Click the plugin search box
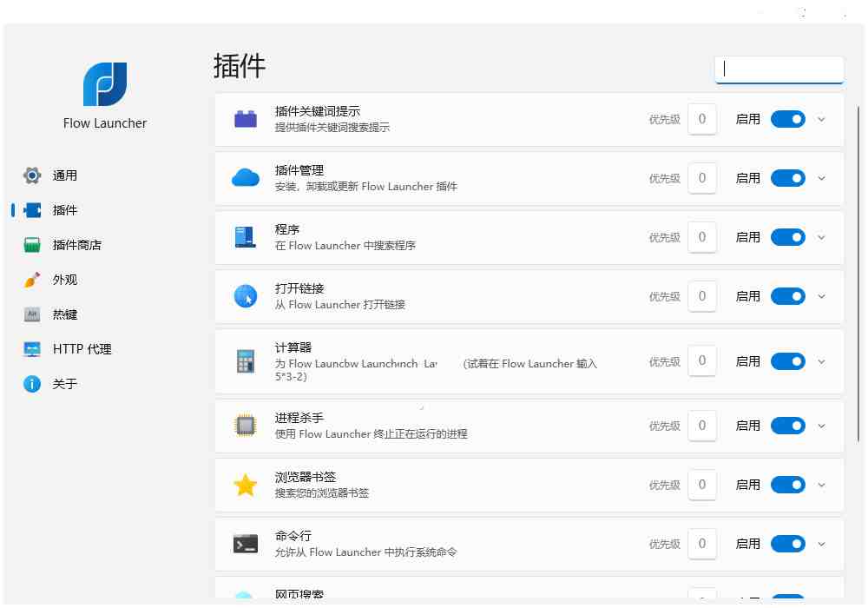868x608 pixels. (779, 69)
